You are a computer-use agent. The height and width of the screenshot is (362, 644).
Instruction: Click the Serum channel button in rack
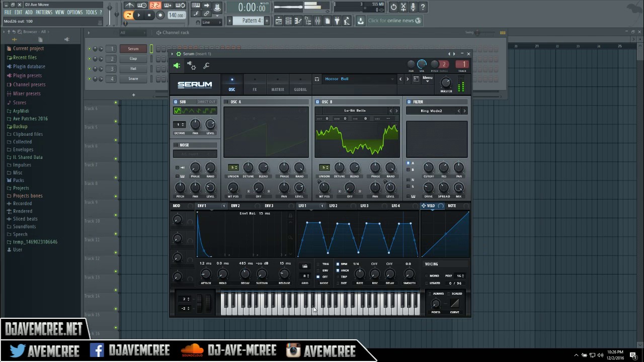[x=133, y=49]
